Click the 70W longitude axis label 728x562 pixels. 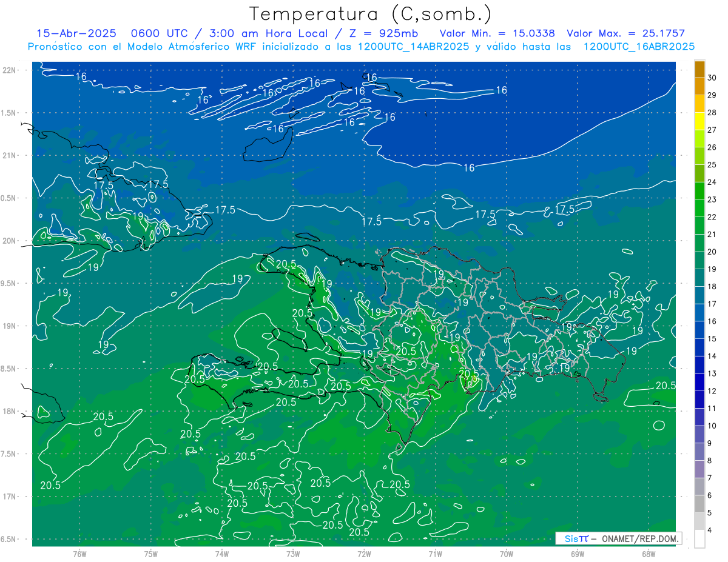coord(506,554)
